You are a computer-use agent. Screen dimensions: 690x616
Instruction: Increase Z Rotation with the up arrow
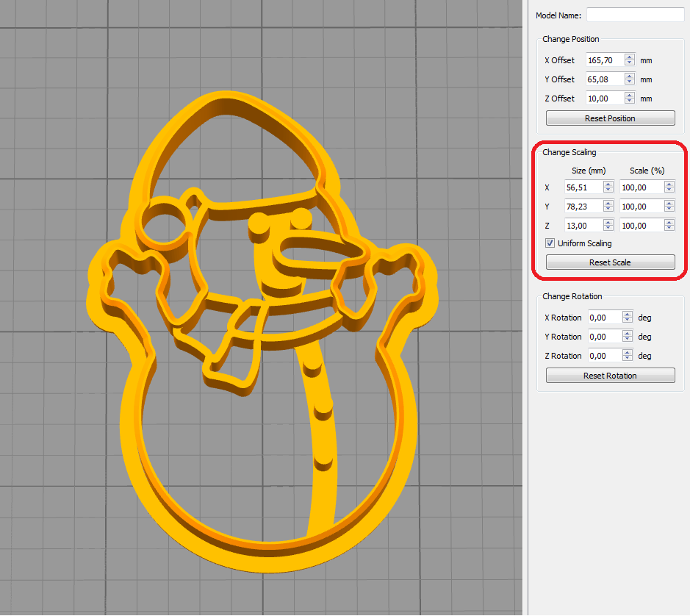(x=628, y=352)
